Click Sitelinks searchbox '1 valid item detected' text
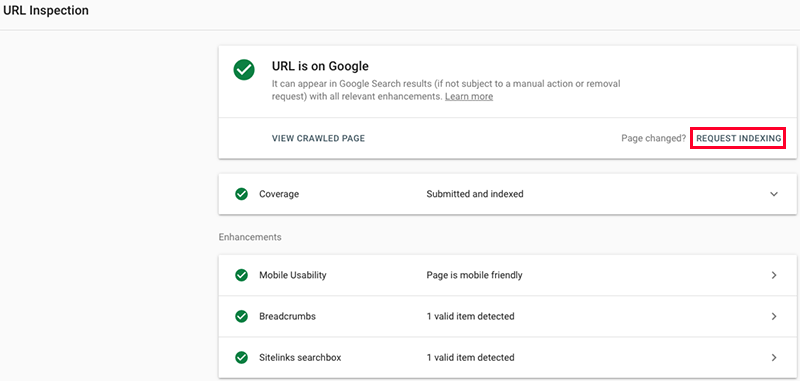Viewport: 800px width, 381px height. tap(470, 358)
